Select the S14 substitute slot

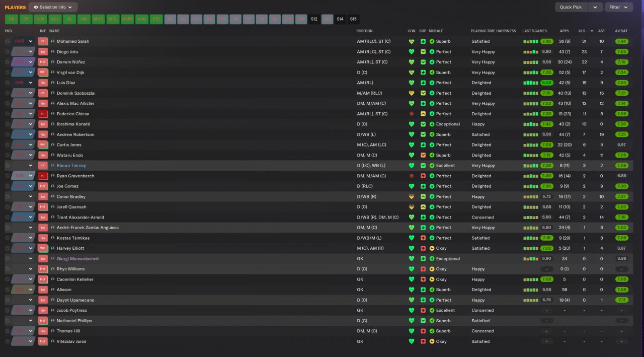(x=340, y=19)
